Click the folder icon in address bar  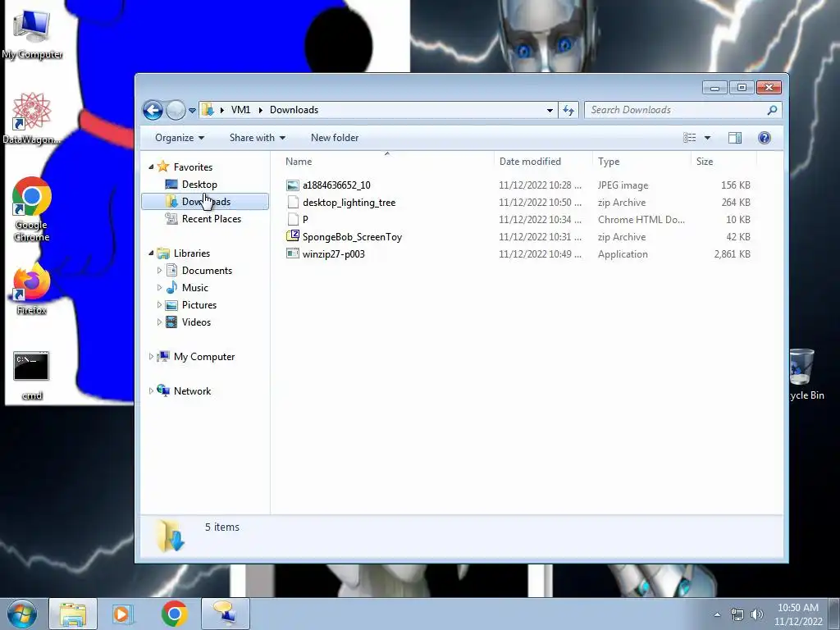pyautogui.click(x=208, y=110)
